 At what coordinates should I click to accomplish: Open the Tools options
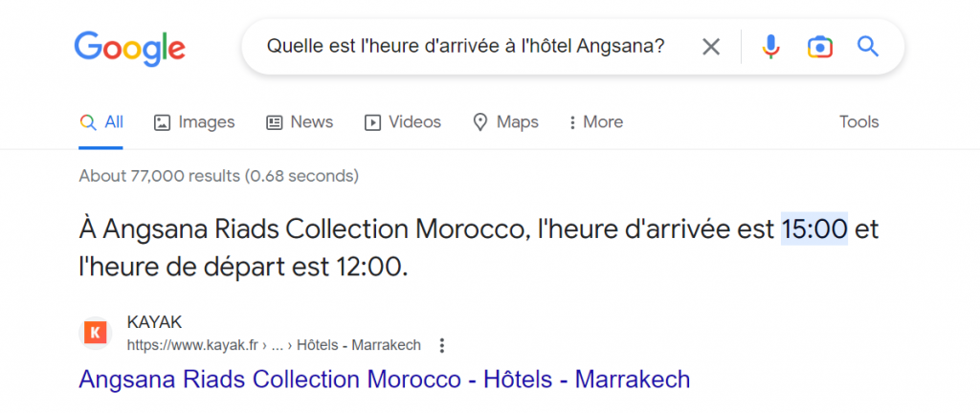coord(858,122)
